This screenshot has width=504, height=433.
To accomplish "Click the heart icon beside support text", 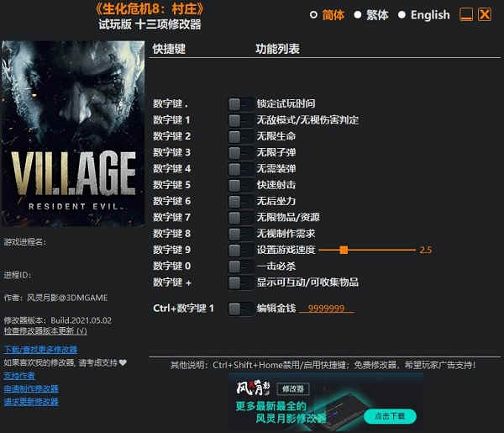I will coord(123,363).
